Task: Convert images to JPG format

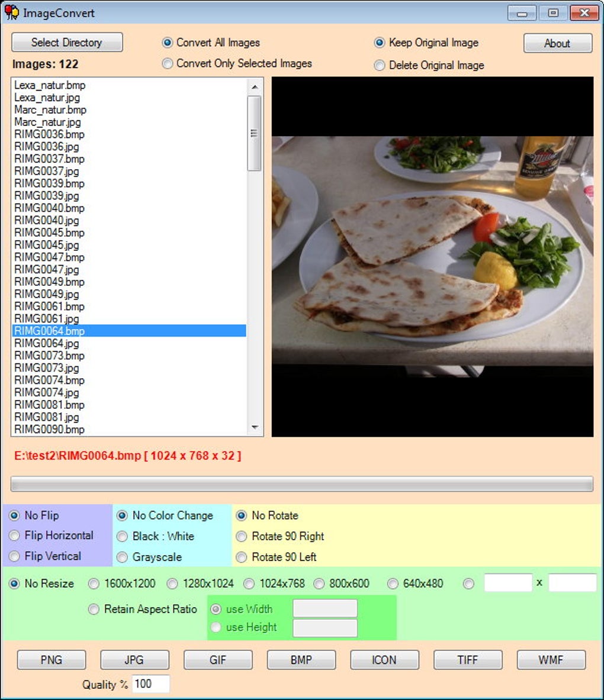Action: tap(134, 659)
